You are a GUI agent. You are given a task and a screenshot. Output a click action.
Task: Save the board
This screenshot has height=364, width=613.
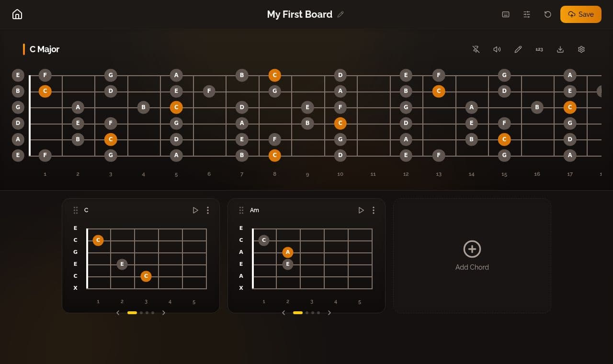click(x=581, y=14)
